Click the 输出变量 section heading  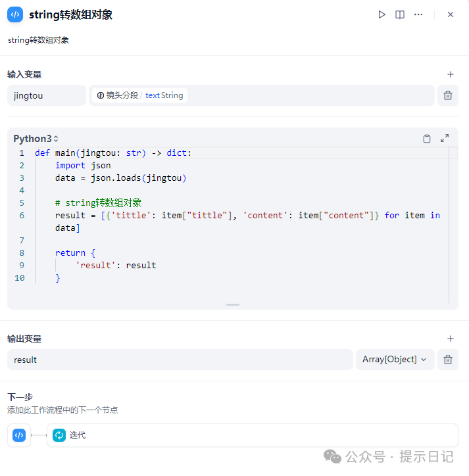pyautogui.click(x=24, y=339)
